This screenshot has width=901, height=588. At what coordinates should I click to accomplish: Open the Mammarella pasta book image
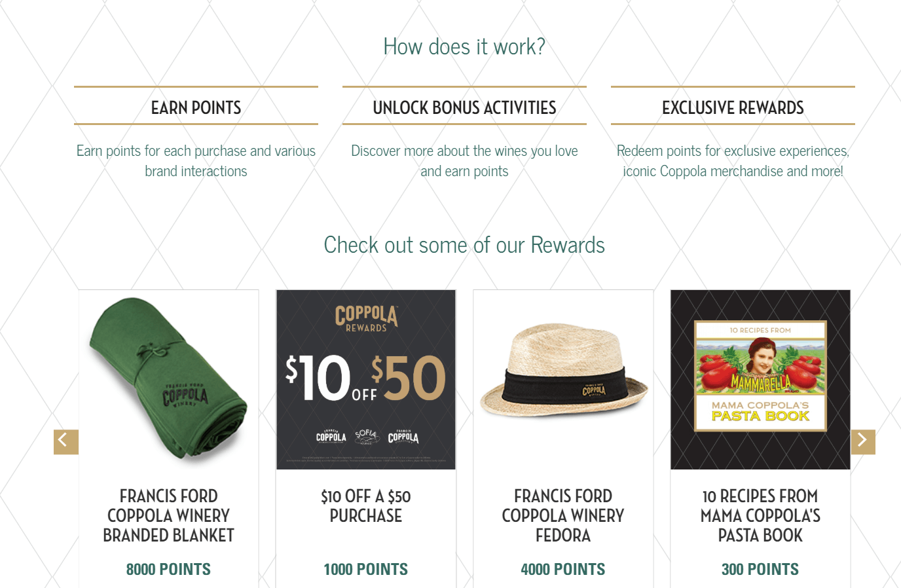[760, 380]
